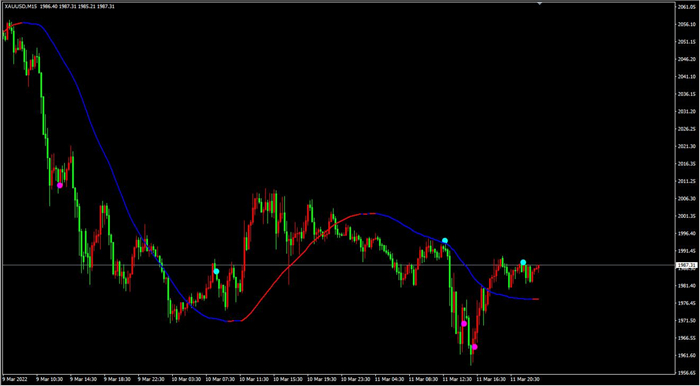Click the current price label 1987.31
This screenshot has height=386, width=700.
click(686, 265)
